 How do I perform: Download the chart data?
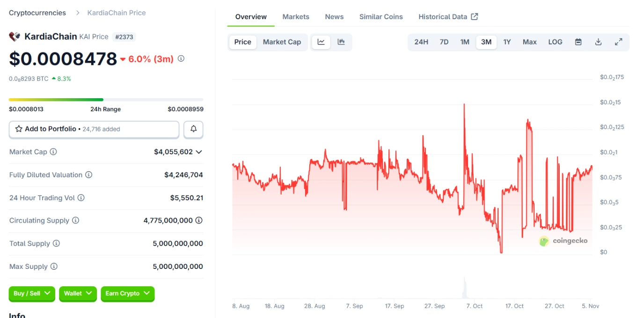pyautogui.click(x=598, y=42)
